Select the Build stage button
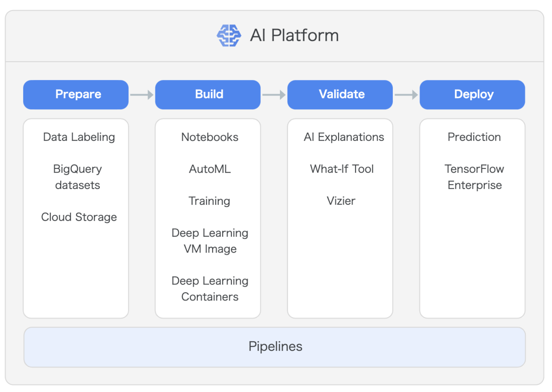552x392 pixels. click(208, 95)
